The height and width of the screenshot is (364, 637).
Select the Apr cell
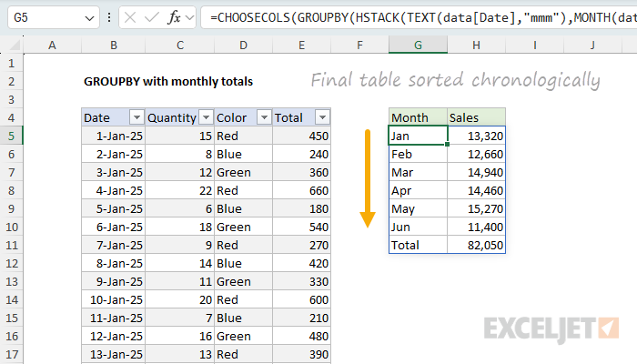click(x=418, y=190)
